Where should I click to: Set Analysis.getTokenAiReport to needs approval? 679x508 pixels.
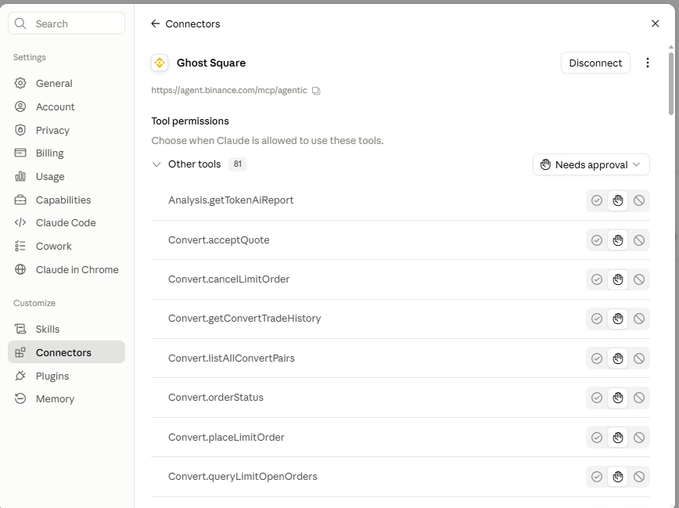pos(618,201)
